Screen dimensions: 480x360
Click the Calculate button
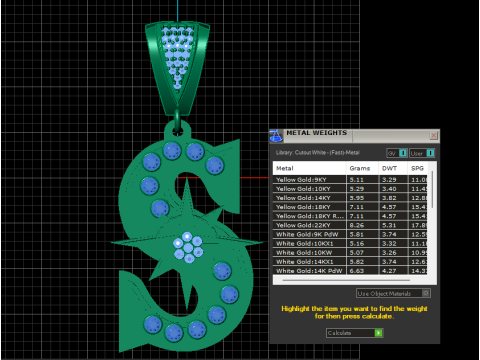click(355, 333)
